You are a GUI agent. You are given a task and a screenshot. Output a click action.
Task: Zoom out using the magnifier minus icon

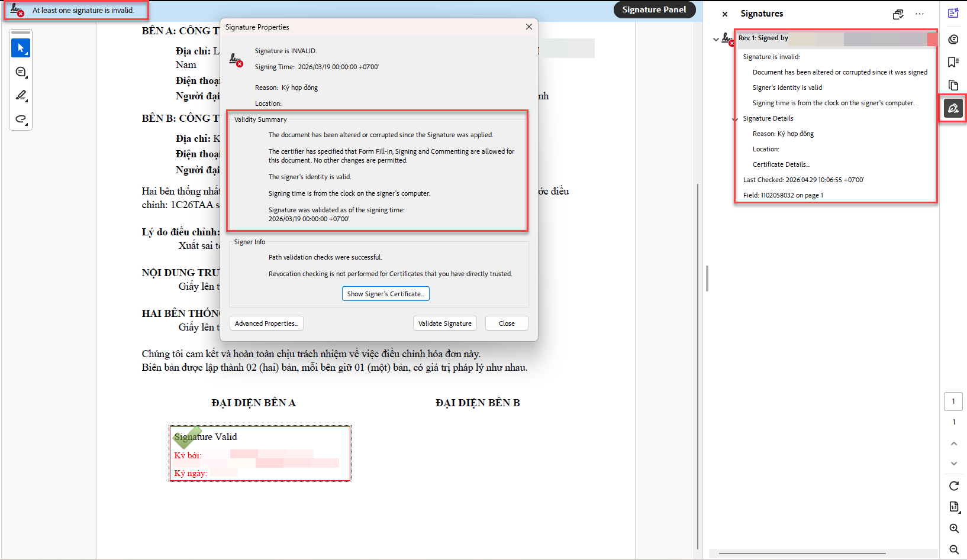point(953,549)
